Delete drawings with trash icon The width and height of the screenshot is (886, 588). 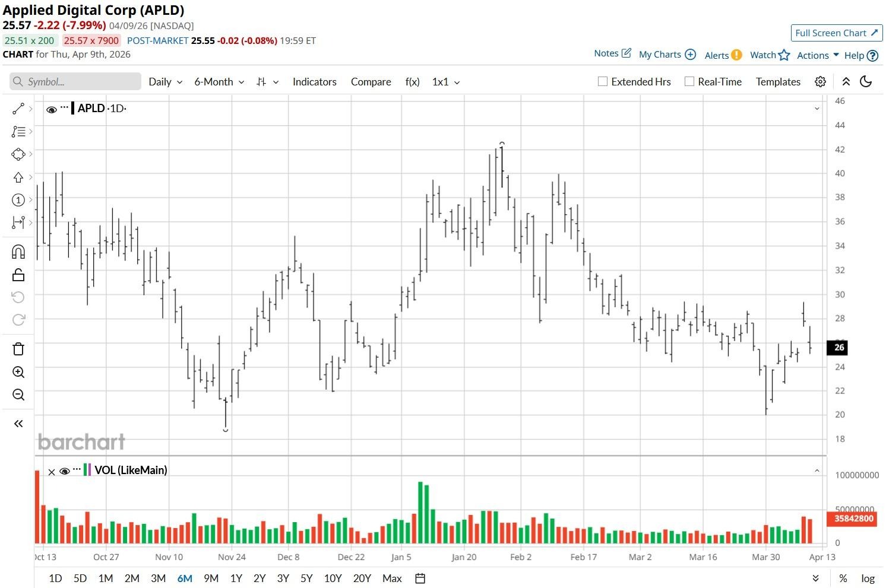(x=18, y=349)
